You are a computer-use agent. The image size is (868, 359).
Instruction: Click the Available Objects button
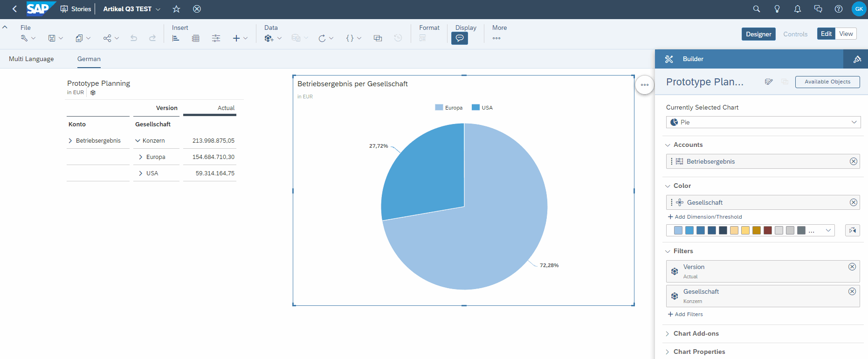[x=827, y=82]
